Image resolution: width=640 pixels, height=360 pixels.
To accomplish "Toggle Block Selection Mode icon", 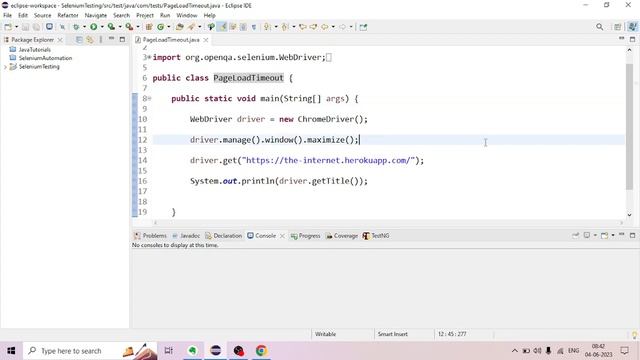I will pos(243,27).
